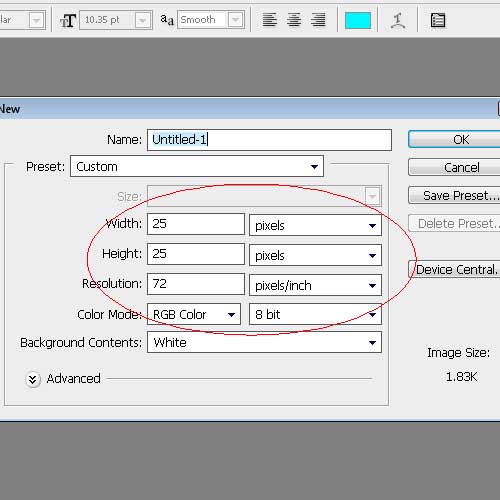Open the RGB Color mode dropdown
Screen dimensions: 500x500
pos(194,314)
